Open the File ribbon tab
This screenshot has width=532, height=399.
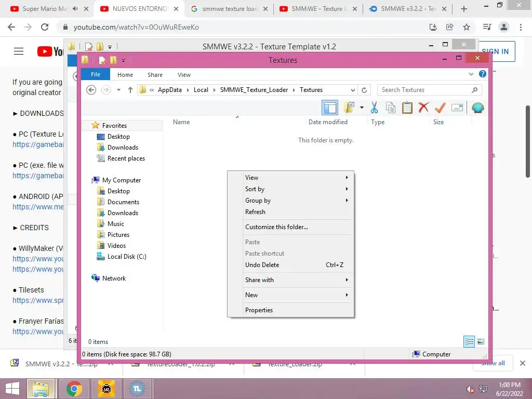click(x=96, y=74)
